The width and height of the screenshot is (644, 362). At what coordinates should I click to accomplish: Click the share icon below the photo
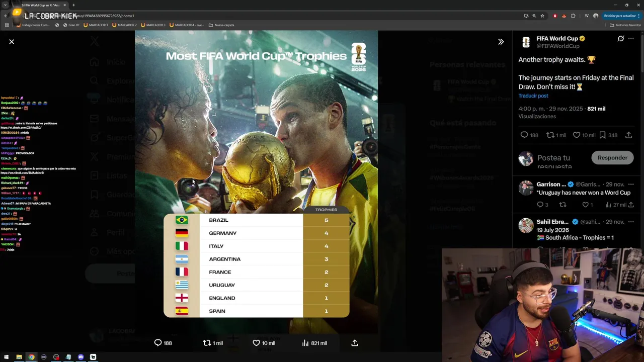pyautogui.click(x=355, y=343)
